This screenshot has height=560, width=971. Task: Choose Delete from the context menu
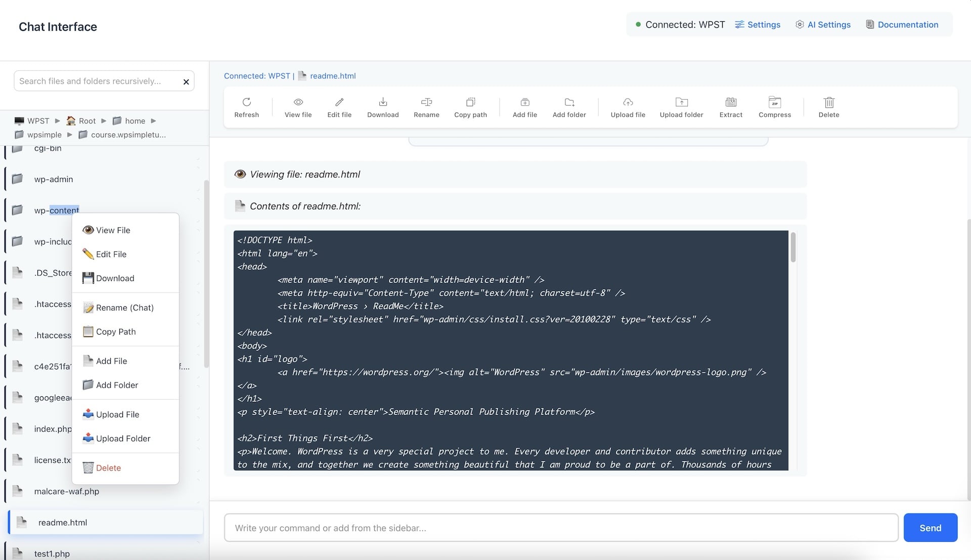125,468
